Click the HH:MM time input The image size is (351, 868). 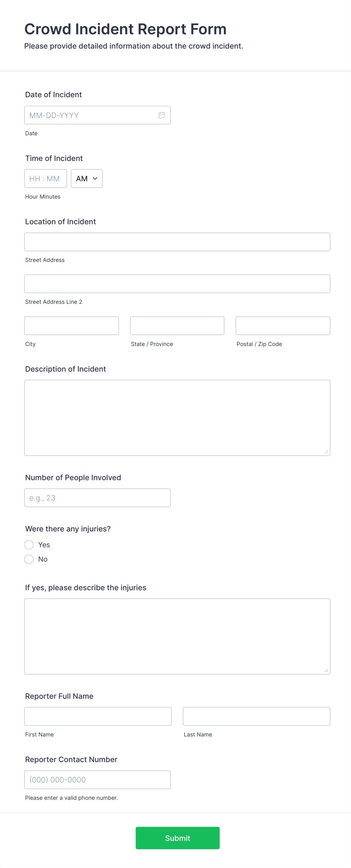coord(45,178)
